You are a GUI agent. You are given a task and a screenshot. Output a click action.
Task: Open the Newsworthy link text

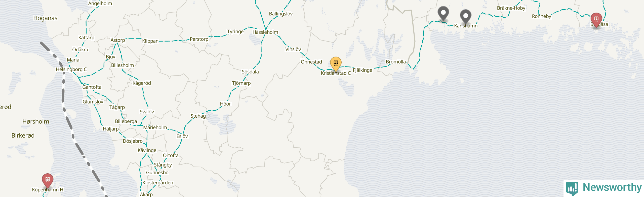pyautogui.click(x=612, y=187)
